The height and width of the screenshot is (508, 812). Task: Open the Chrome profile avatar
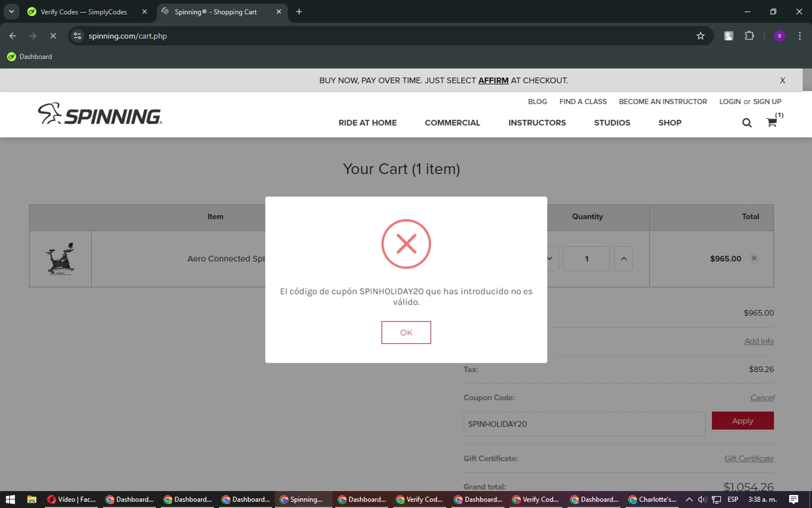click(x=780, y=36)
